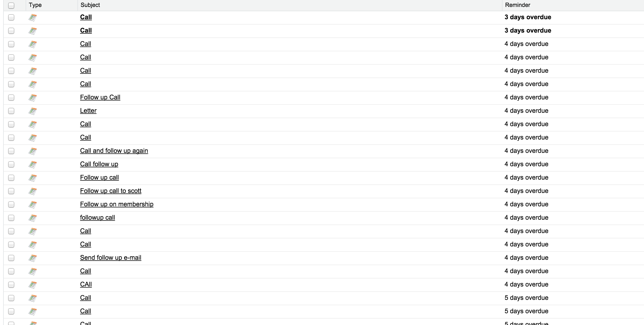
Task: Open the Follow up call to scott task
Action: [x=111, y=191]
